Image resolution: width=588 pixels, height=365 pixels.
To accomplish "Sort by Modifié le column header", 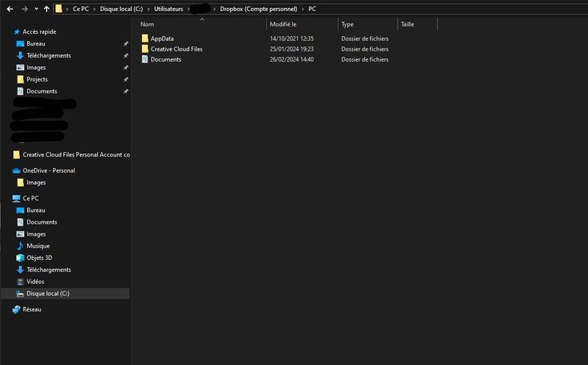I will point(283,24).
